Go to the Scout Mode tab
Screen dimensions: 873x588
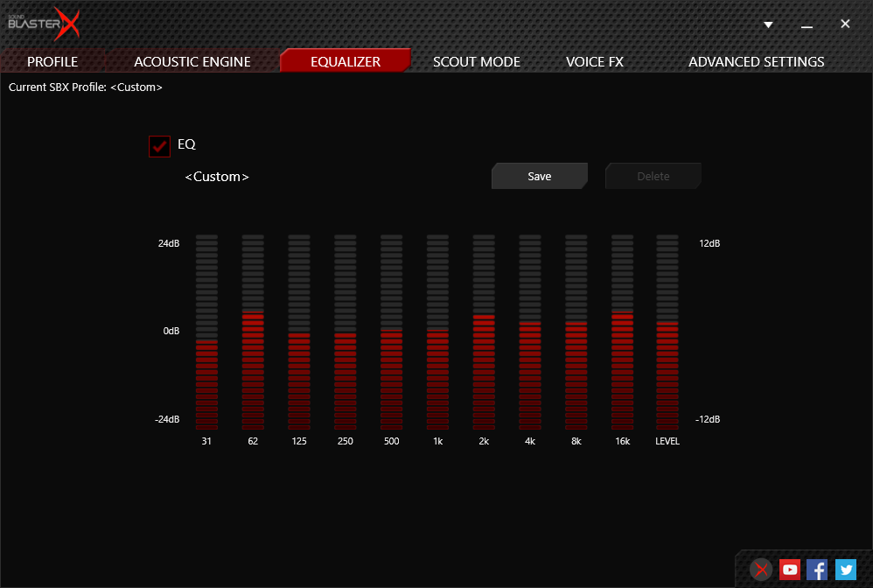(477, 62)
